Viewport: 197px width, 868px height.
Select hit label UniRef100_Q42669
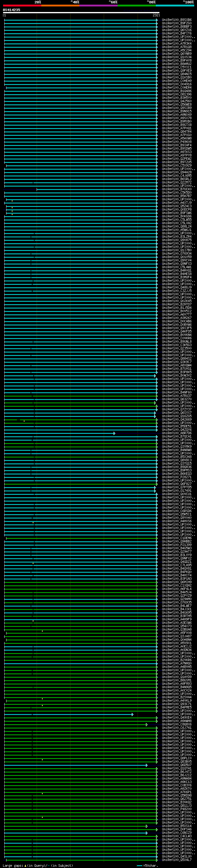[177, 419]
